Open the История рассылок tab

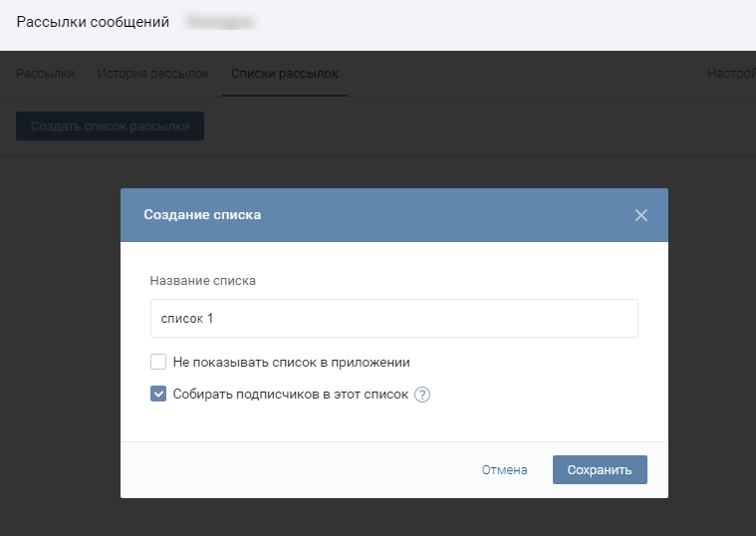click(152, 74)
